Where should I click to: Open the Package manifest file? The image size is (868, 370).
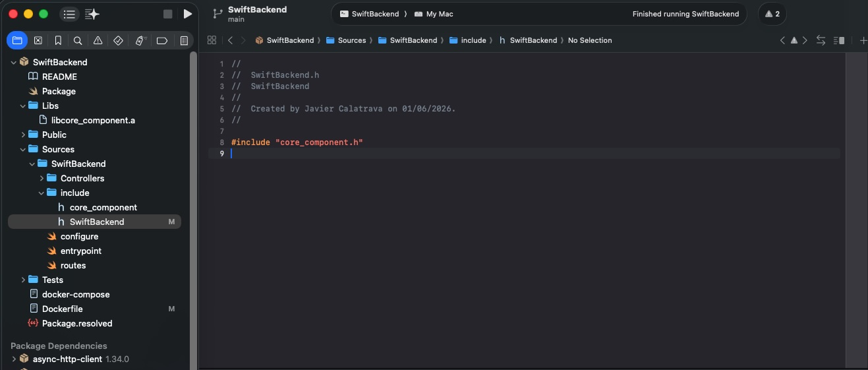coord(59,91)
